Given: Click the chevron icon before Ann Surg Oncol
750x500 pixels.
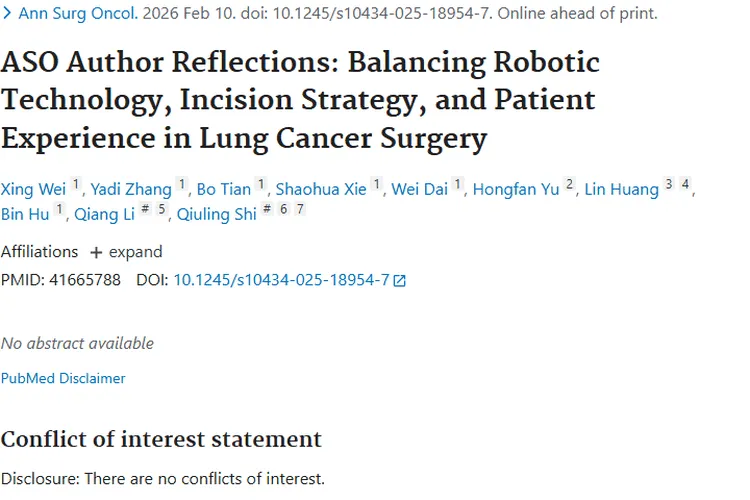Looking at the screenshot, I should click(x=8, y=14).
